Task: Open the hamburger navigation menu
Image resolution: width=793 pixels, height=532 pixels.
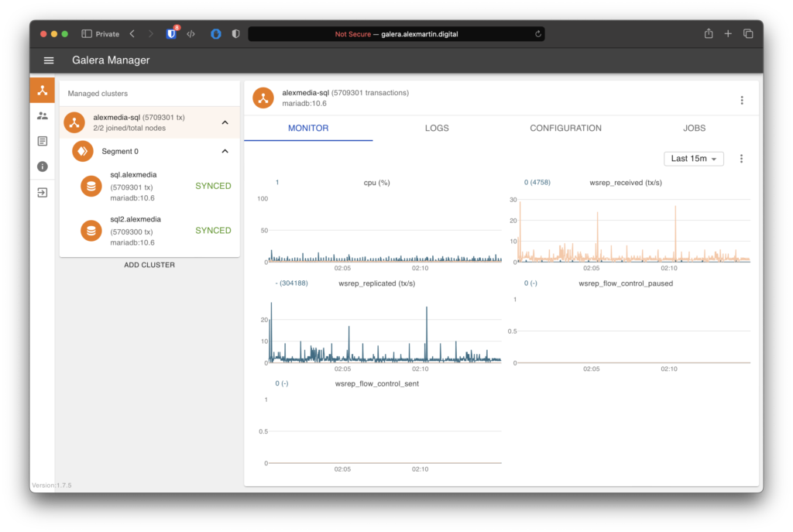Action: pos(49,60)
